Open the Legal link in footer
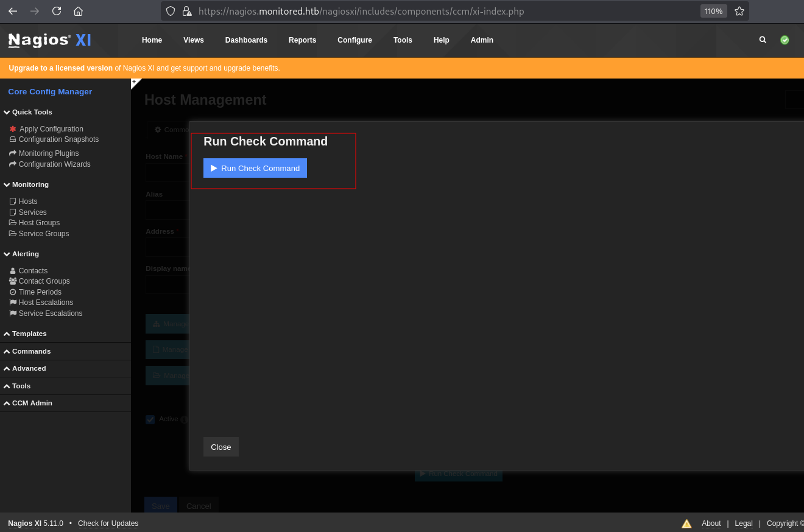This screenshot has height=532, width=804. (x=744, y=523)
